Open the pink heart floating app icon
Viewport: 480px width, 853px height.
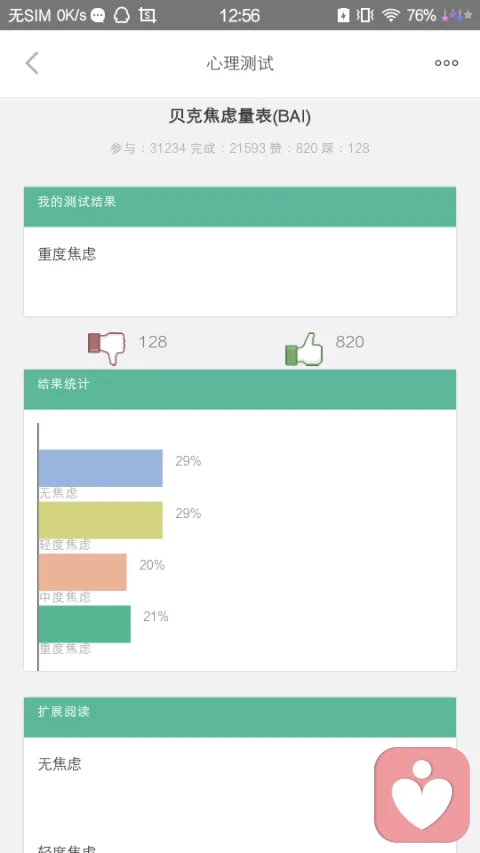[x=422, y=794]
